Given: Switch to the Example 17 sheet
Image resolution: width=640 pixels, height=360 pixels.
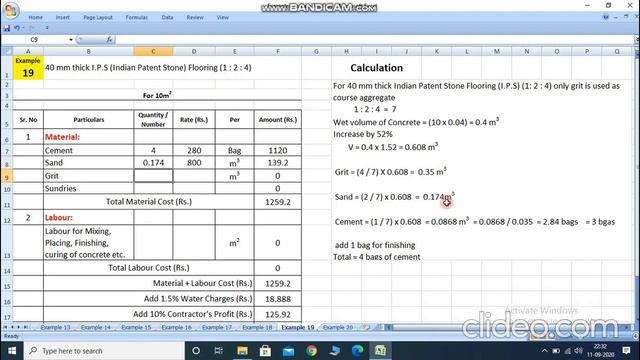Looking at the screenshot, I should (x=217, y=327).
